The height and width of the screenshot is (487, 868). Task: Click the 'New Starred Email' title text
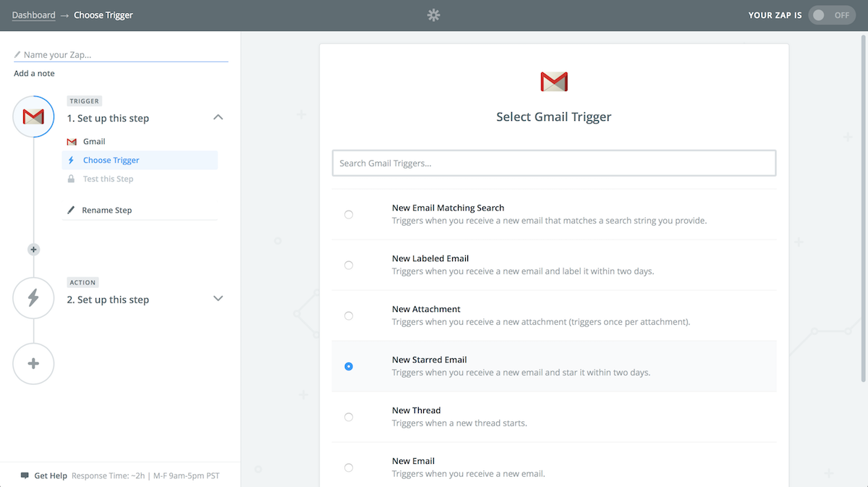point(430,360)
